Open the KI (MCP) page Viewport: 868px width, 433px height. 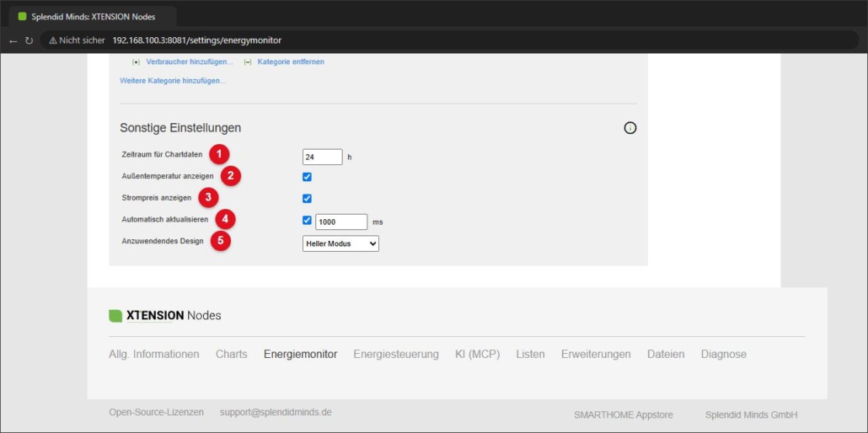477,355
